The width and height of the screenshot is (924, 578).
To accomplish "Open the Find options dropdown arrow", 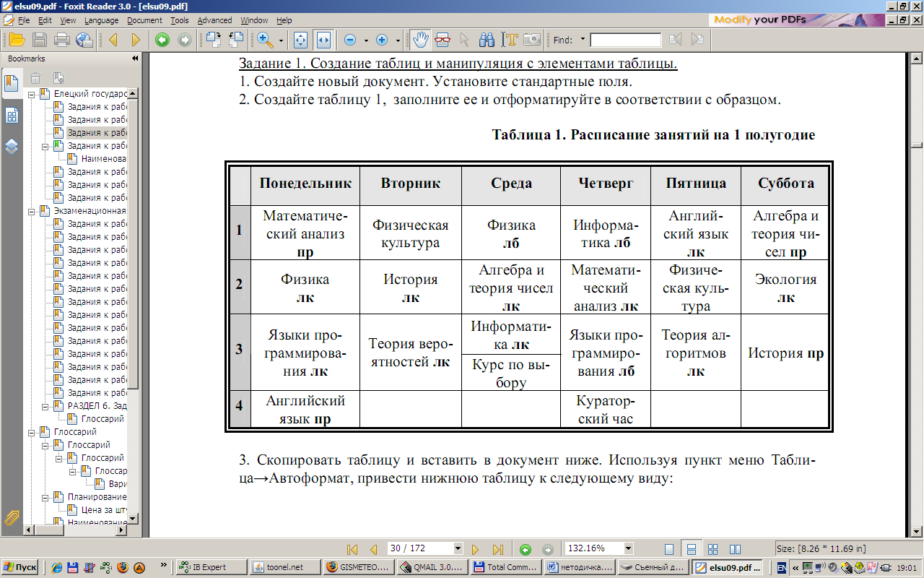I will (583, 40).
